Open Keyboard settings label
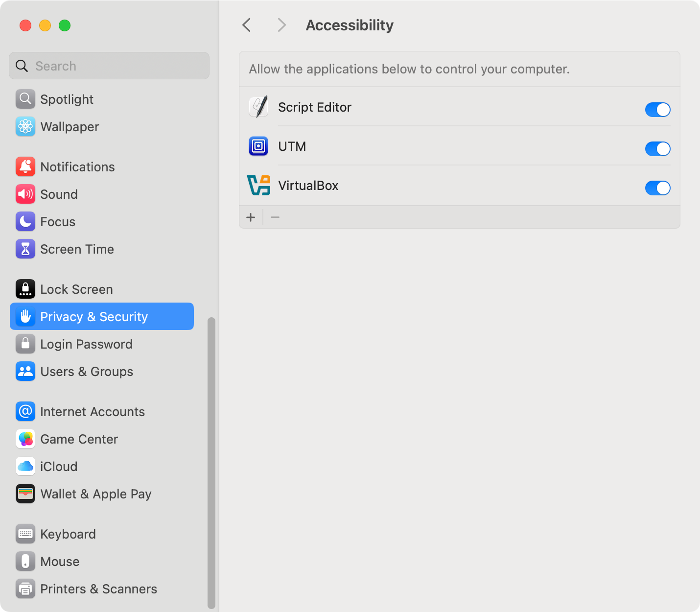 click(68, 534)
